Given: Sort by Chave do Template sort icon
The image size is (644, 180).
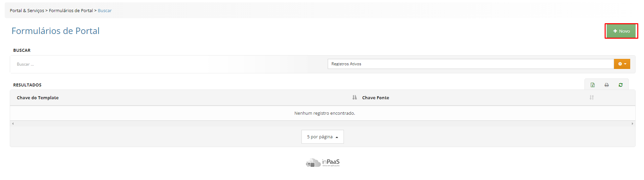Looking at the screenshot, I should tap(355, 97).
